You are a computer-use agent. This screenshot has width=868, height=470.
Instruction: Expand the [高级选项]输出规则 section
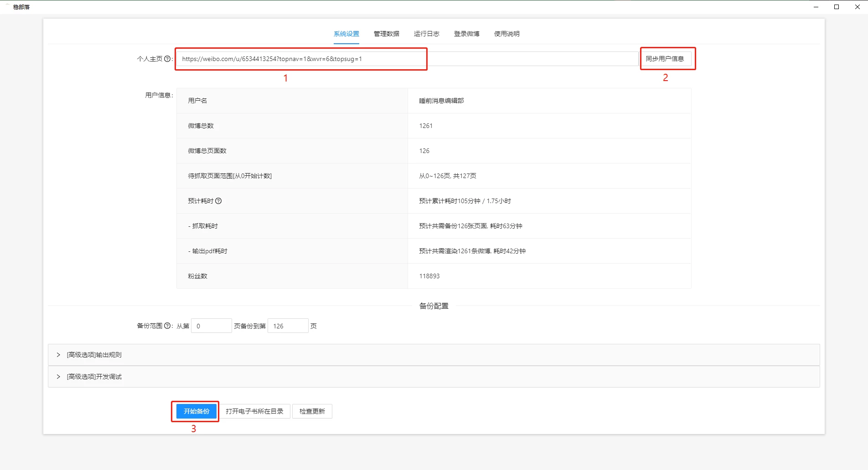click(94, 355)
